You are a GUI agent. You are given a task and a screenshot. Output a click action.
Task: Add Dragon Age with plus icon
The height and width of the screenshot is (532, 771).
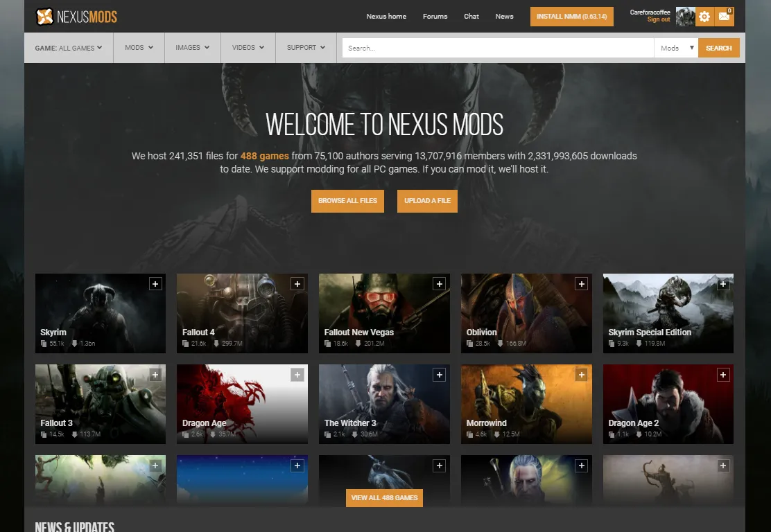point(297,375)
